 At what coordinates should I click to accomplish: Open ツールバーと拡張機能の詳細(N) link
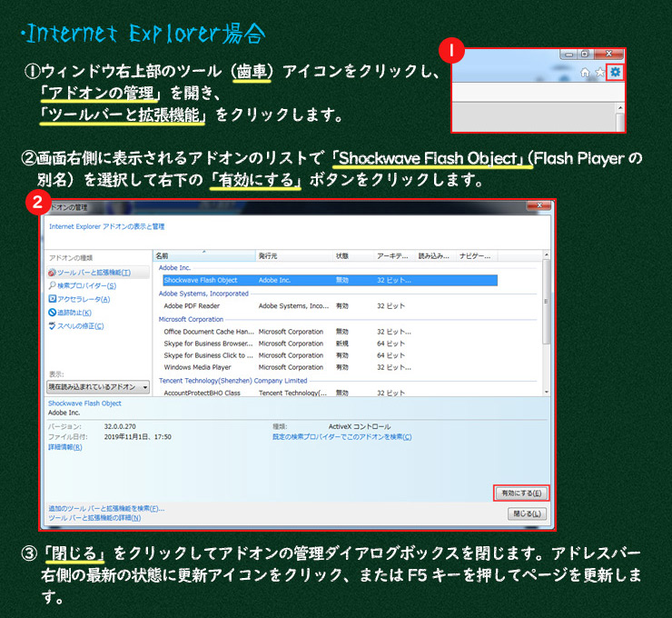coord(94,518)
